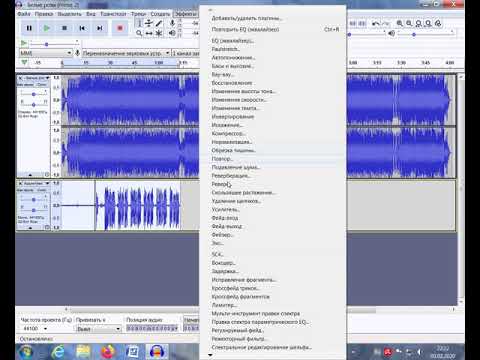Stop playback with the Stop button

[65, 28]
